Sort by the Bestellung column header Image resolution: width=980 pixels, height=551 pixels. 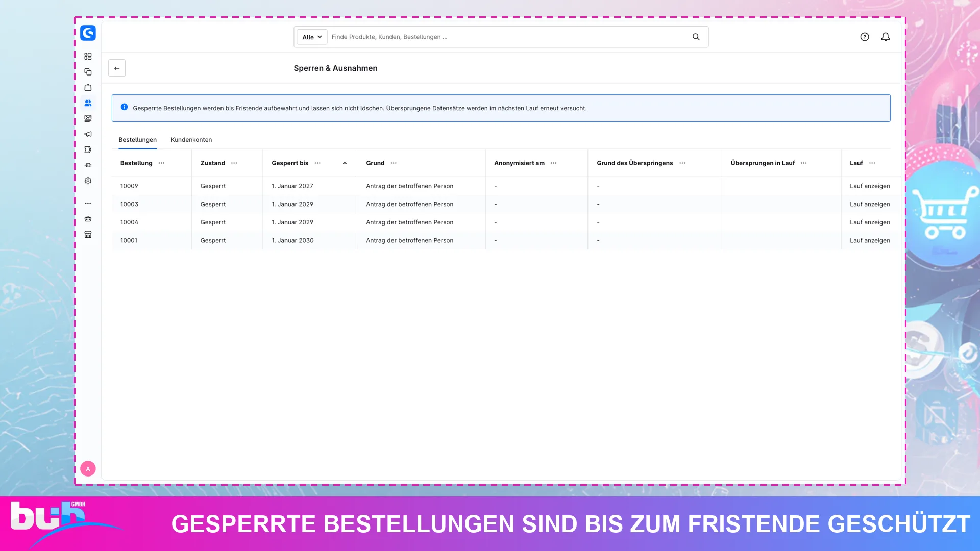(x=136, y=163)
